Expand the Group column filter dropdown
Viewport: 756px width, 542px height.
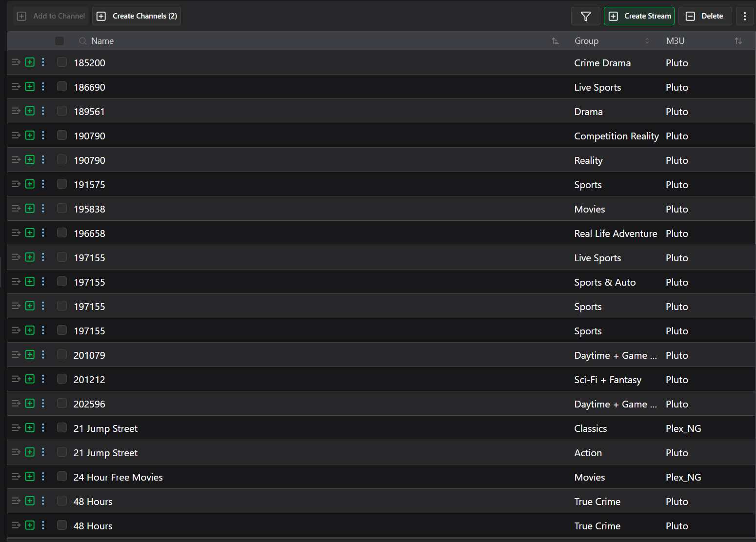click(x=647, y=41)
